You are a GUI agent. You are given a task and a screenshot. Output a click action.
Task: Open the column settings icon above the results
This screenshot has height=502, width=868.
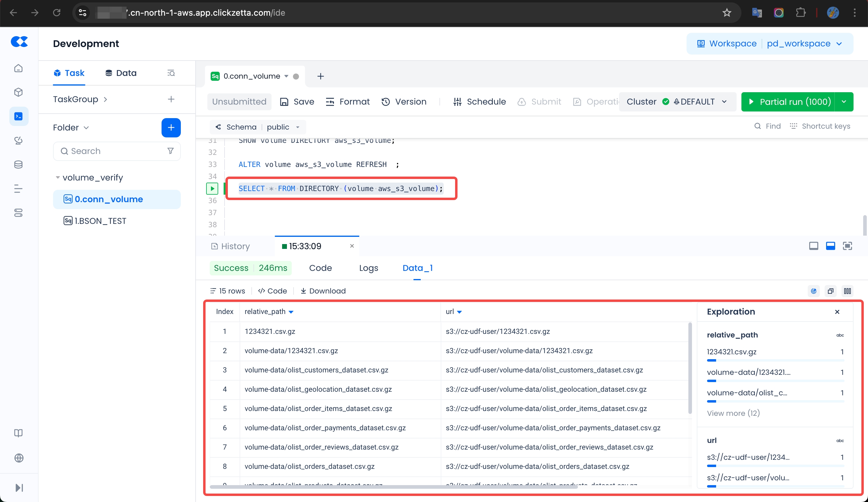click(x=847, y=291)
